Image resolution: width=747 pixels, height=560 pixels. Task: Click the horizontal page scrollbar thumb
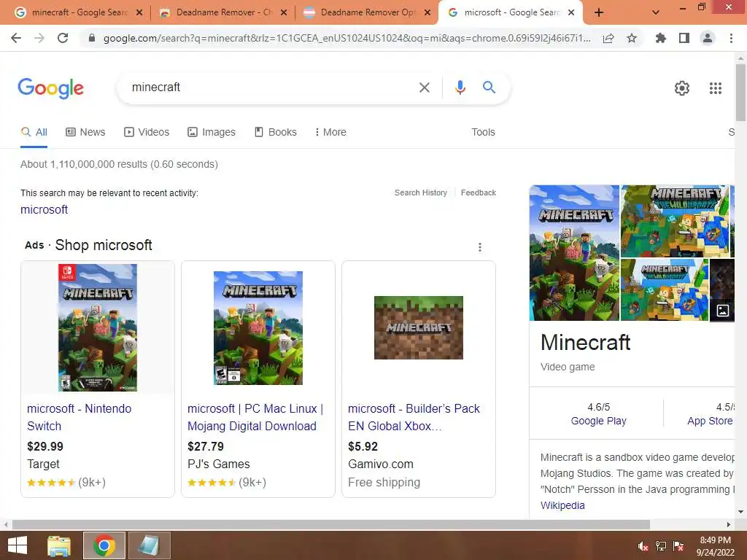[331, 524]
